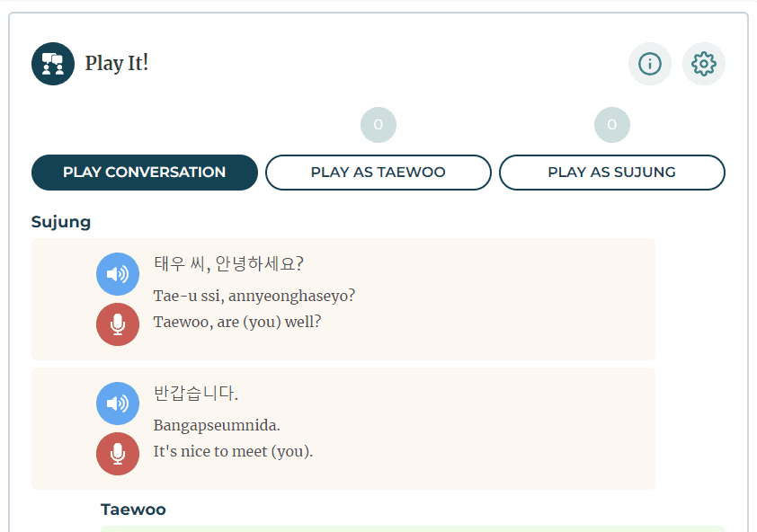Select the Play Conversation tab

pos(144,172)
